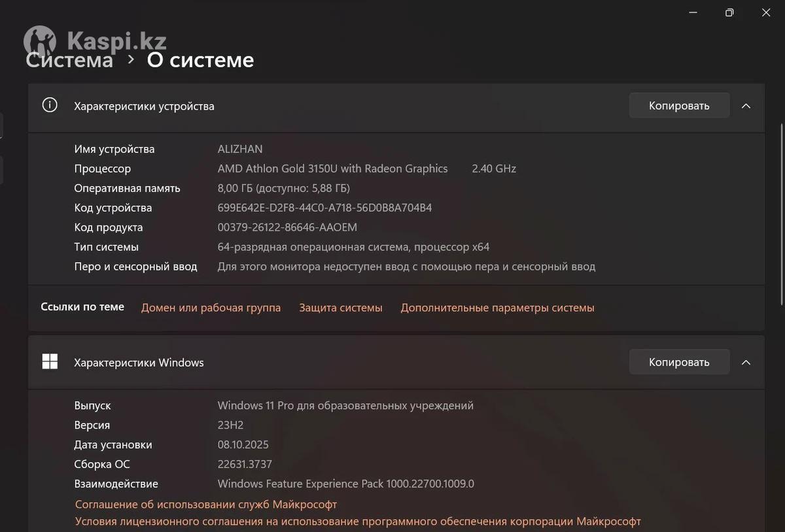Screen dimensions: 785x532
Task: Open Соглашение об использовании служб Майкрософт
Action: click(206, 505)
